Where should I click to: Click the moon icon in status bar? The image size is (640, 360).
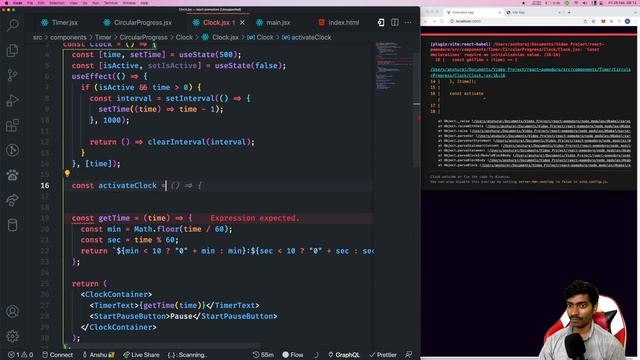click(316, 355)
